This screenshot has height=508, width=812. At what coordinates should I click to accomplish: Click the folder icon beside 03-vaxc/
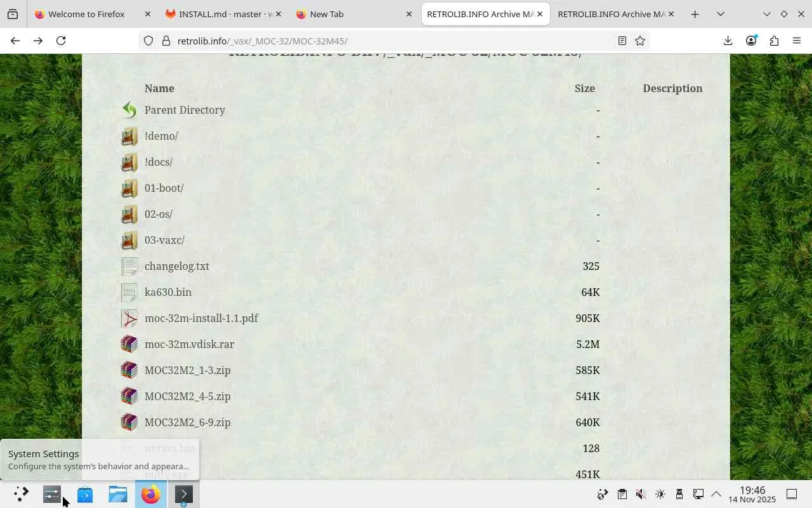(x=129, y=240)
